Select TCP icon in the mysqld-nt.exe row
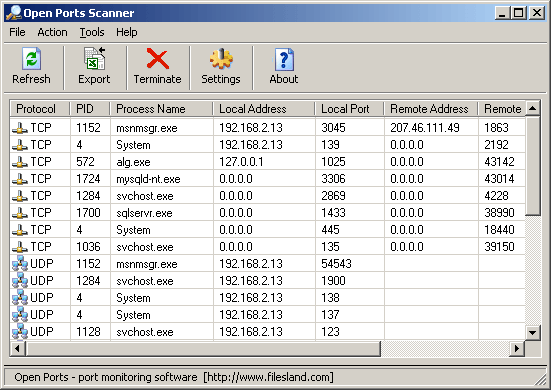551x390 pixels. click(x=20, y=179)
